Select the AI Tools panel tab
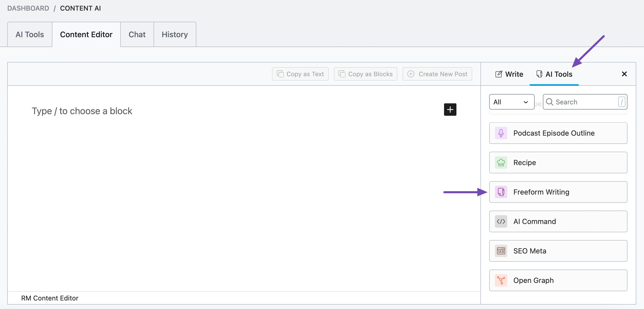Screen dimensions: 644x309 [x=554, y=74]
